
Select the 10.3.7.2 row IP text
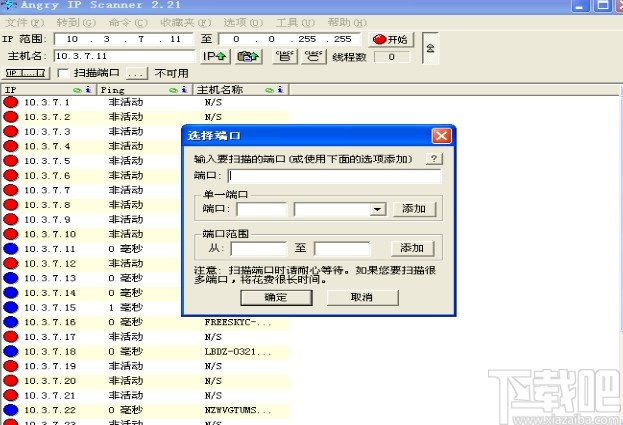click(47, 117)
